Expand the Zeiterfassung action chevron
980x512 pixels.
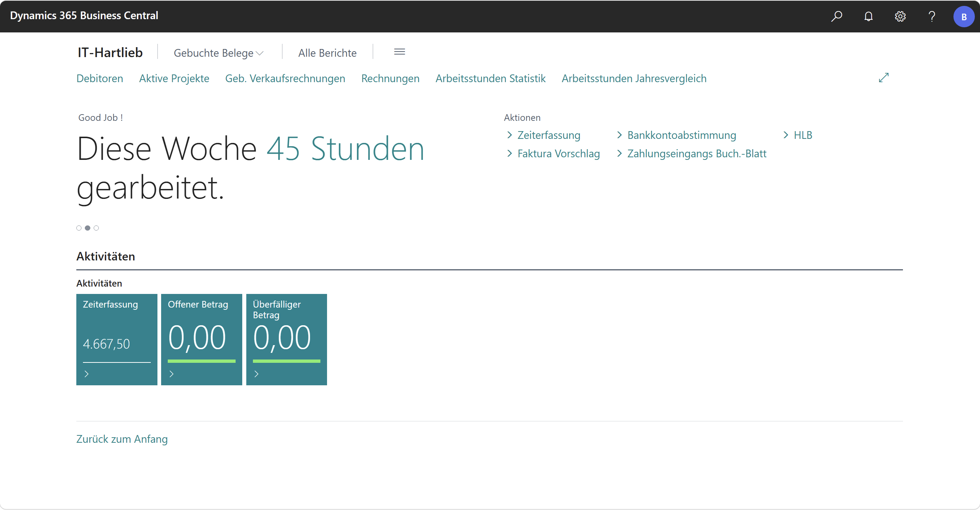[x=510, y=135]
